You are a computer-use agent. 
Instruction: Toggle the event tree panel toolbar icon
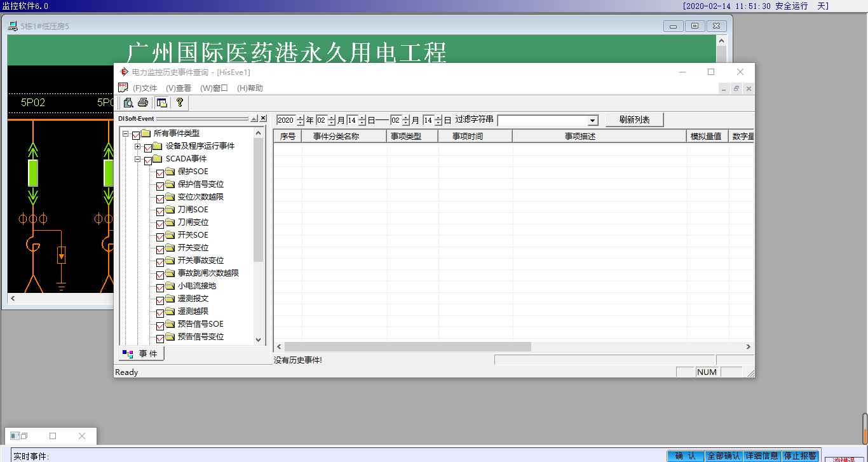[162, 103]
